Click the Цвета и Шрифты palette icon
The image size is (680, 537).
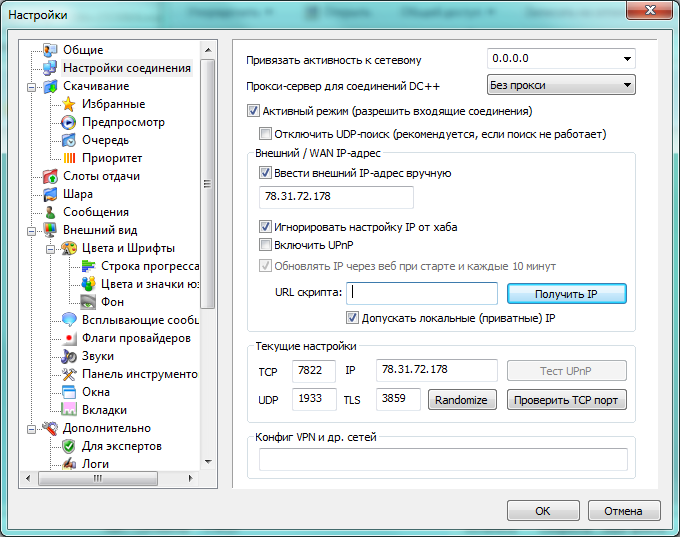point(69,248)
